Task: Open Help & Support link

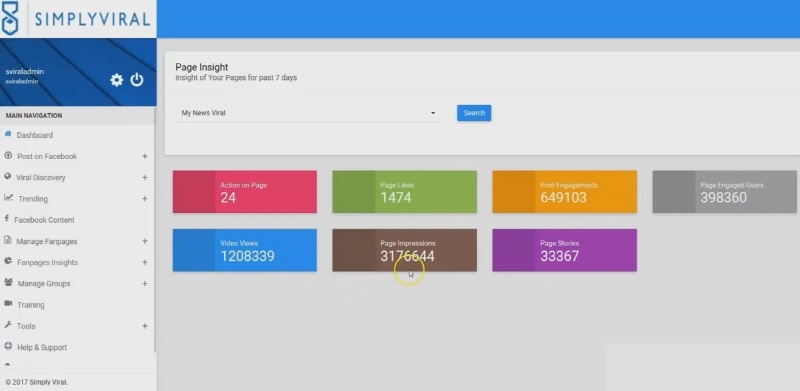Action: point(42,347)
